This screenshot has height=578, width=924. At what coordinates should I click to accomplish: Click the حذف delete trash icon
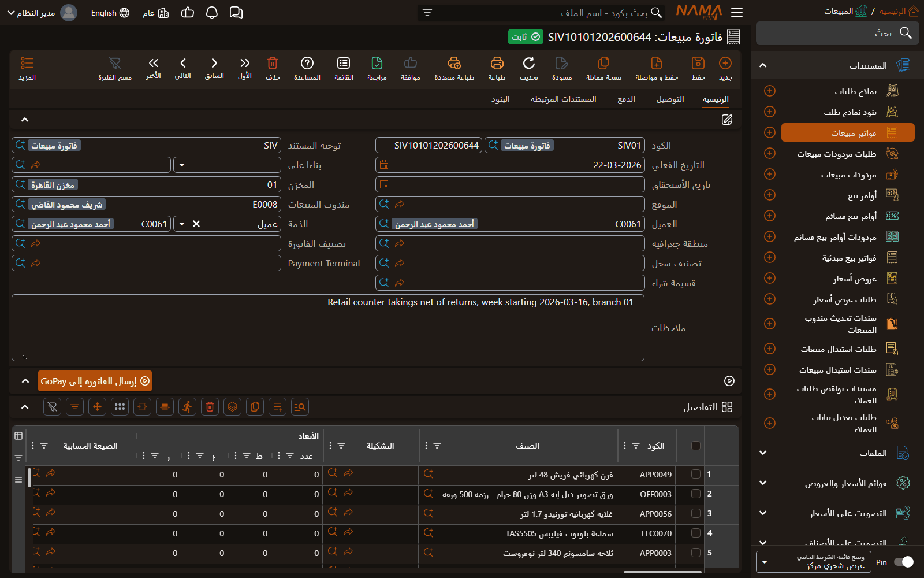point(273,63)
